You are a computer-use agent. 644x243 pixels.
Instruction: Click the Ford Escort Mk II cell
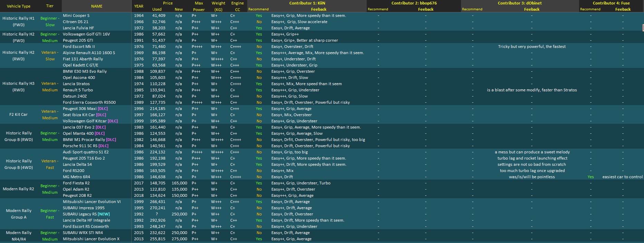[97, 47]
